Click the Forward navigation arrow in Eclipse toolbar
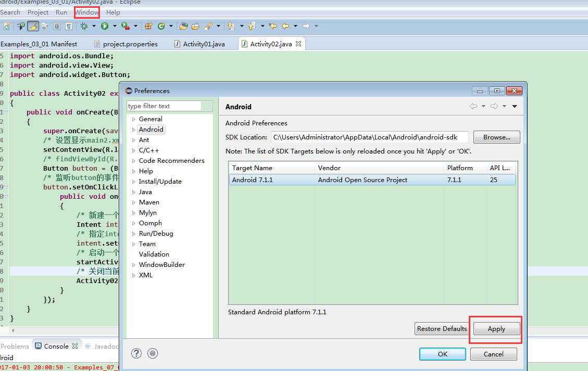Image resolution: width=588 pixels, height=371 pixels. 306,26
